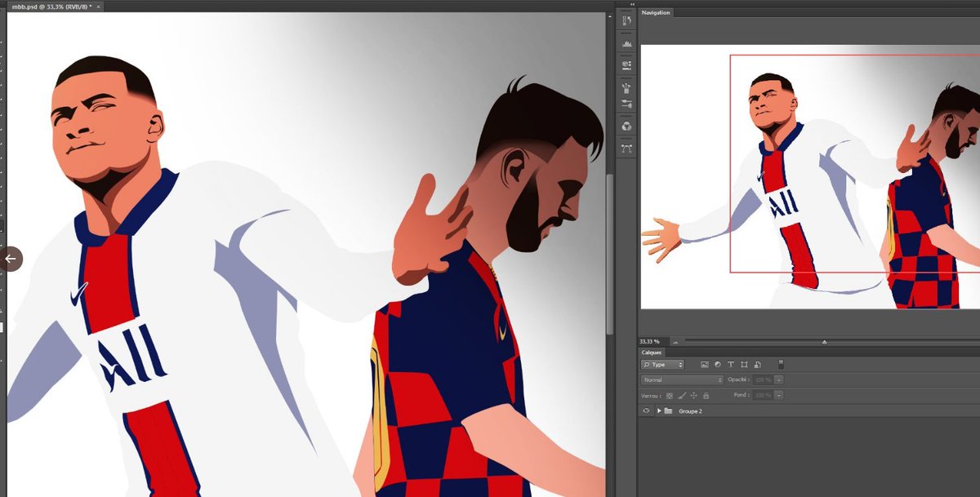
Task: Click the Fond label
Action: tap(742, 395)
